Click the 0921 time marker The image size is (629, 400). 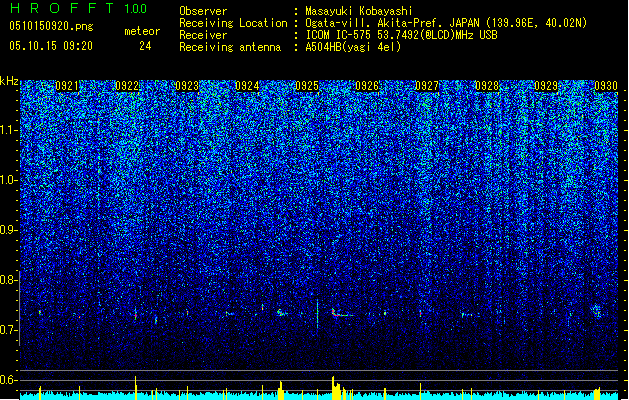67,86
